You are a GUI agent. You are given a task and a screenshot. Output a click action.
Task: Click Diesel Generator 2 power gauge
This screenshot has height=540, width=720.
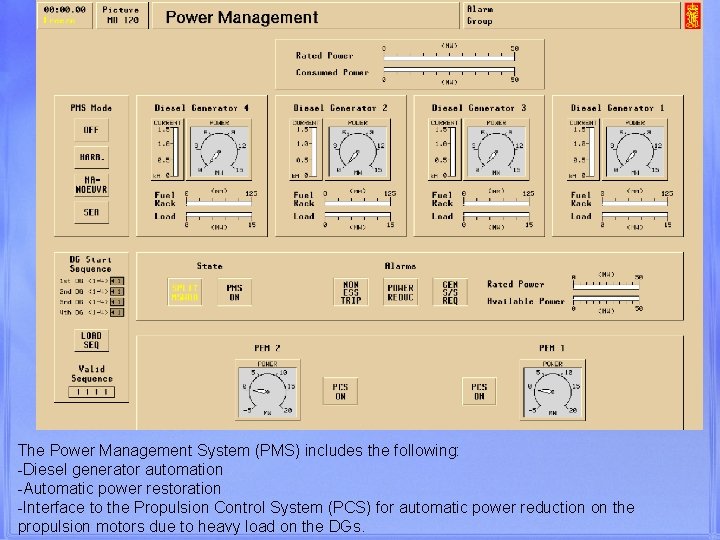[x=358, y=149]
